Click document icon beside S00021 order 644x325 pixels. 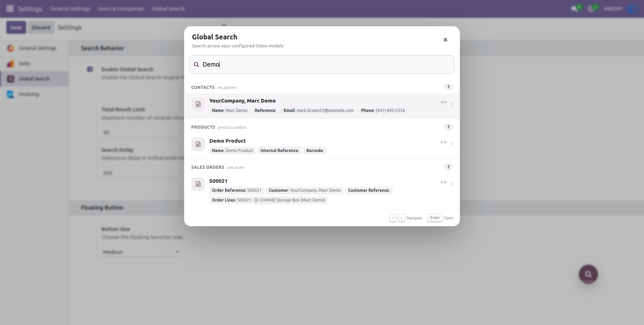[198, 184]
